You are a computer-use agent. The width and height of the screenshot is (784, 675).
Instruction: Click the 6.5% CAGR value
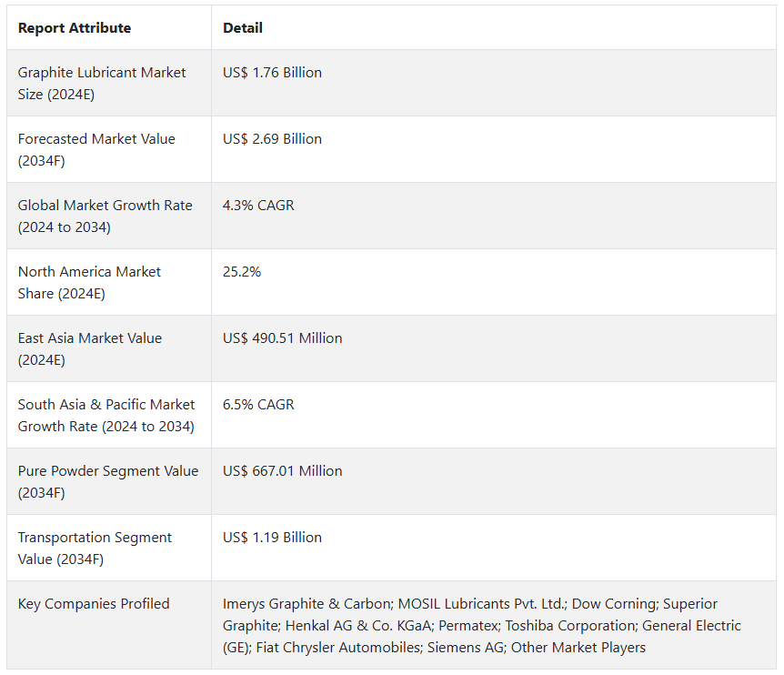(x=258, y=405)
